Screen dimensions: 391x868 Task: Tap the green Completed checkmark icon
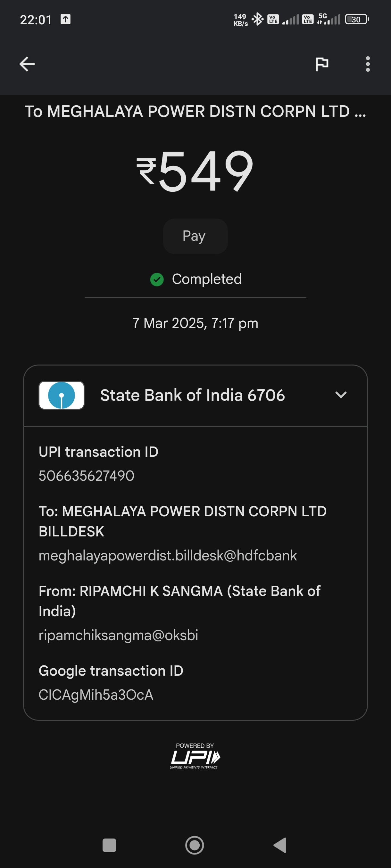coord(157,279)
